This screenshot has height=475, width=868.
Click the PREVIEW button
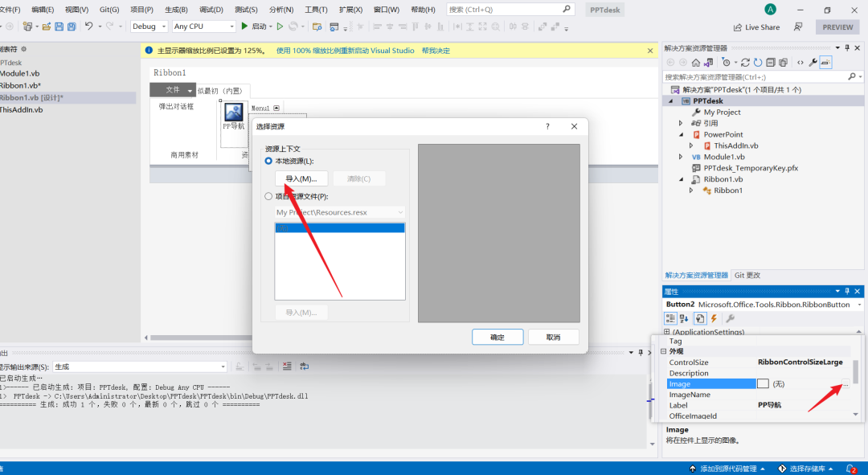(837, 27)
